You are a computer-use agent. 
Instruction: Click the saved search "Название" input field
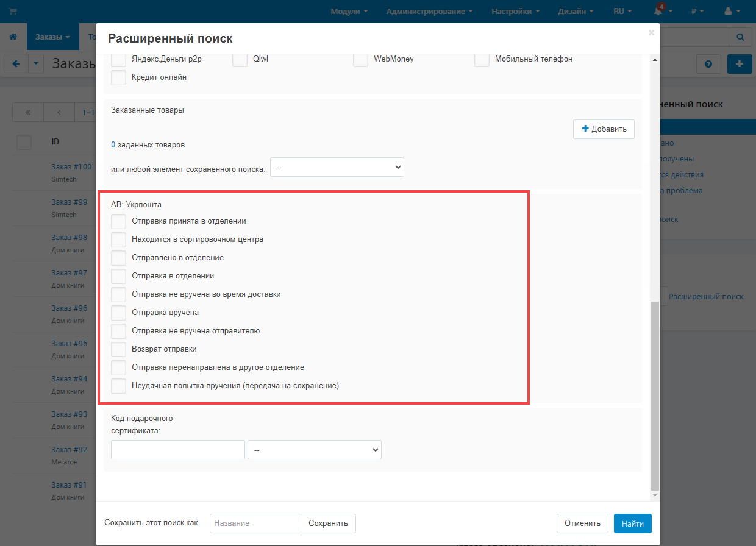coord(255,523)
